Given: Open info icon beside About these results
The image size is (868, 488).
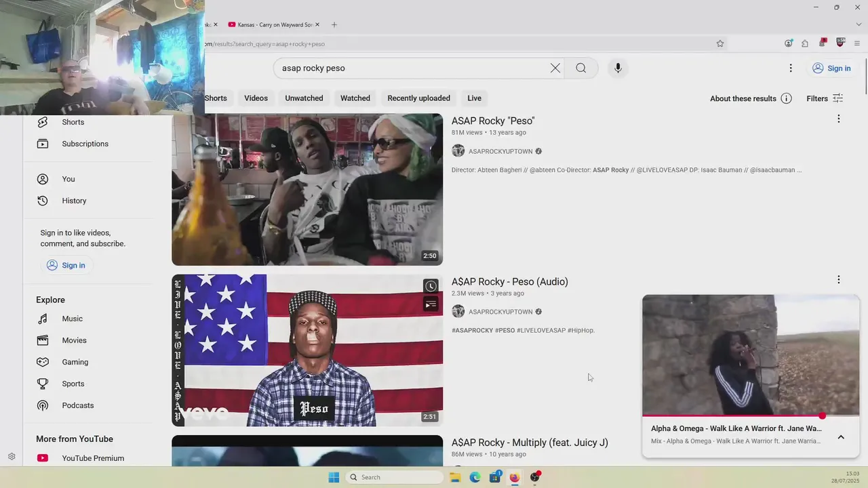Looking at the screenshot, I should point(786,98).
